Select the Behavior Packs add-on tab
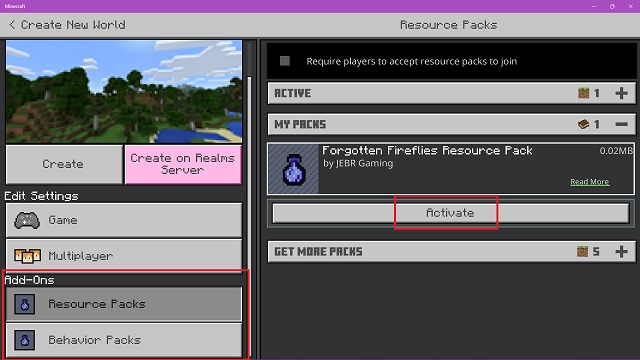This screenshot has height=360, width=640. tap(124, 340)
